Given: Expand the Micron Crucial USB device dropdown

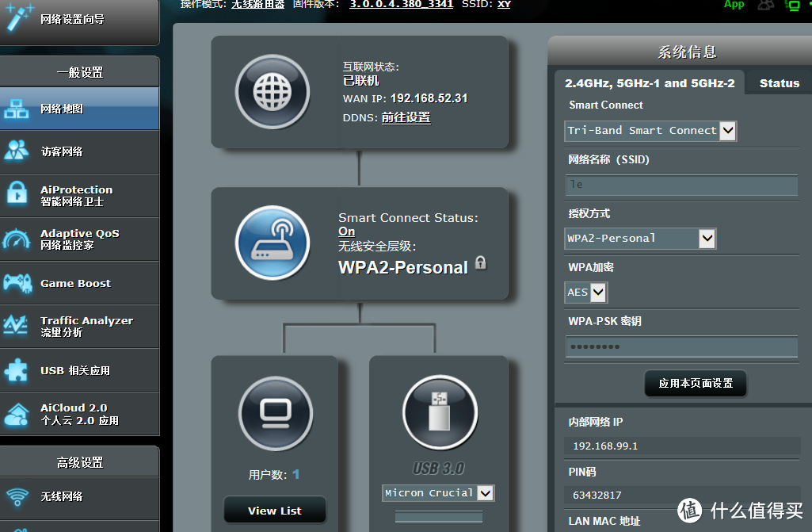Looking at the screenshot, I should (x=438, y=492).
